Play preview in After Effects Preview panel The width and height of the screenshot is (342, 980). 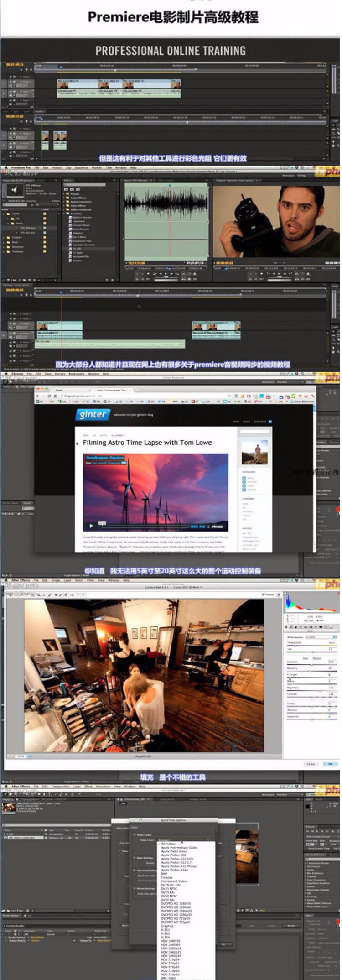[317, 831]
